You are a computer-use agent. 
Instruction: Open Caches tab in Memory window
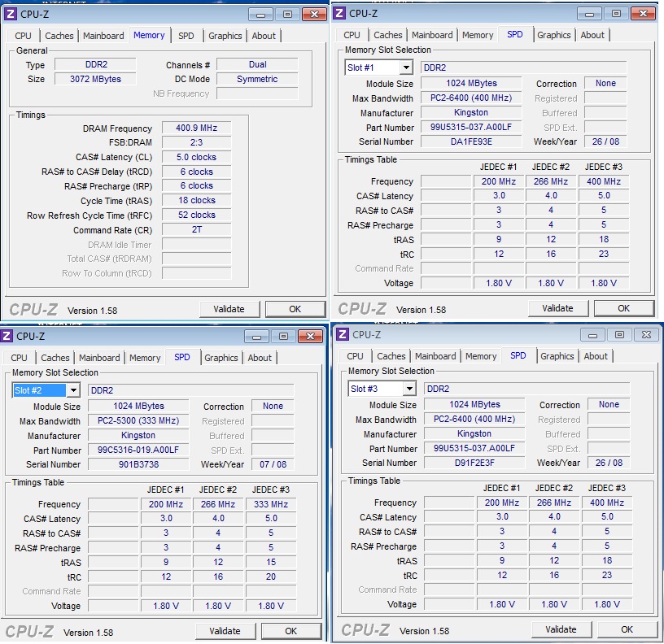click(59, 36)
